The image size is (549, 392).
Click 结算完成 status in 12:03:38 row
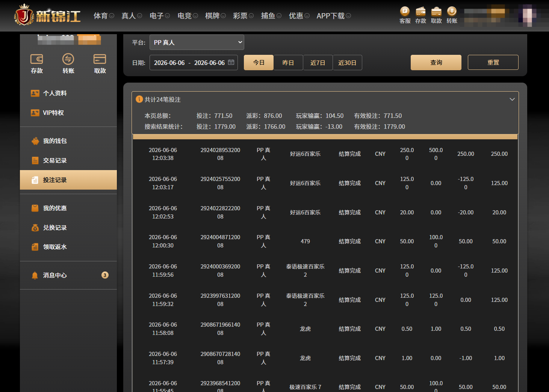pyautogui.click(x=349, y=154)
